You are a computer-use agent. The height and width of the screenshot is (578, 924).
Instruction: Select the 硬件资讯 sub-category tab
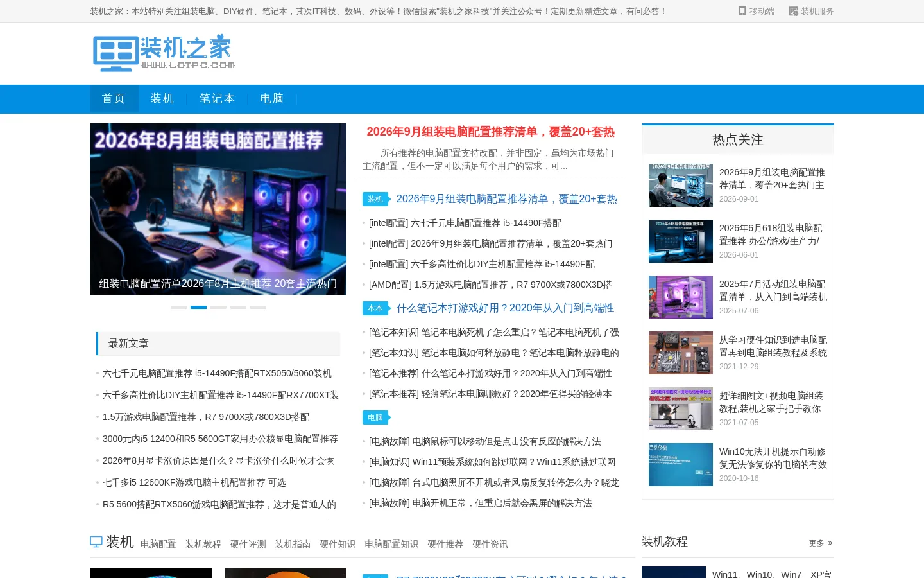pos(490,545)
